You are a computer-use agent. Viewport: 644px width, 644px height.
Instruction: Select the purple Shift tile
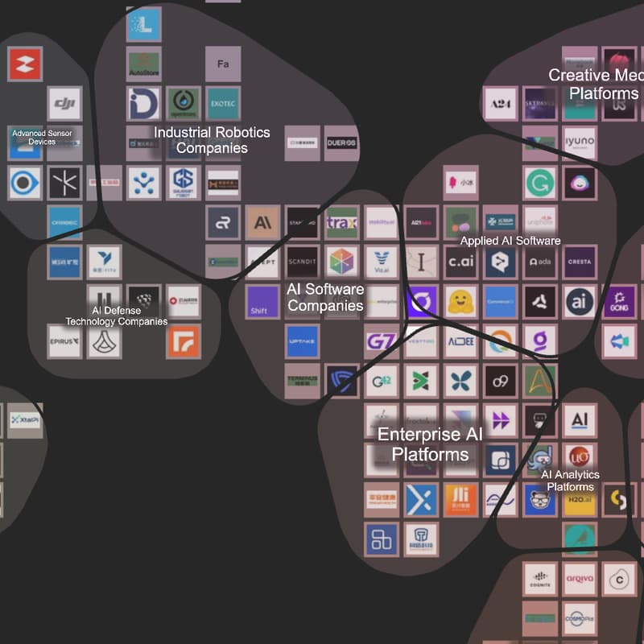click(263, 301)
